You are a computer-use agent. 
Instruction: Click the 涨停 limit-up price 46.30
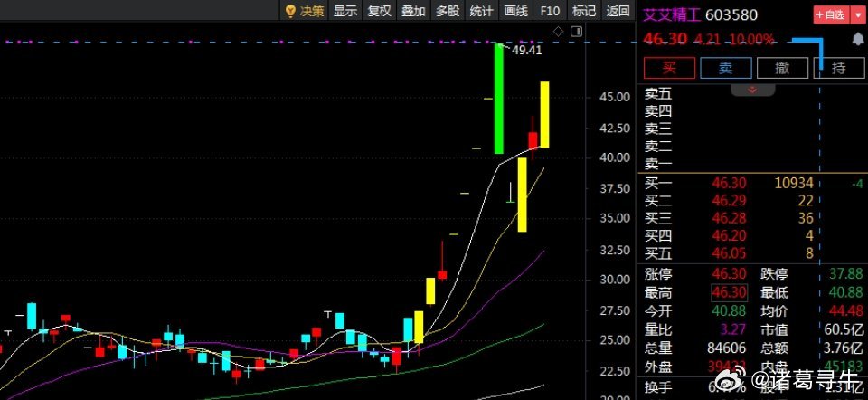729,273
